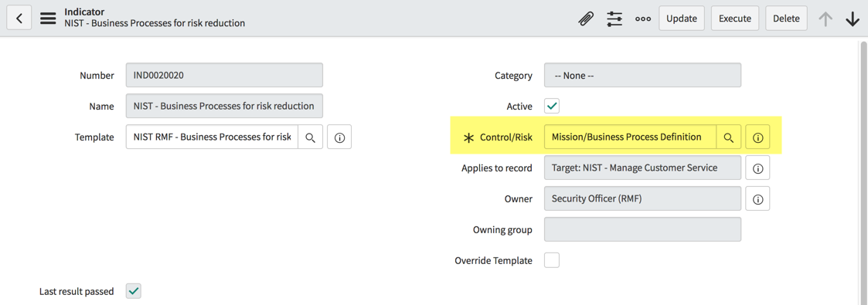Preview Control/Risk record info icon

tap(757, 137)
